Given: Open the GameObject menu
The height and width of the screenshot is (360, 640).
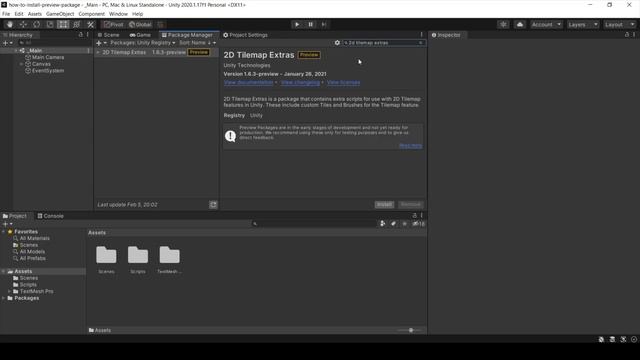Looking at the screenshot, I should pos(60,14).
